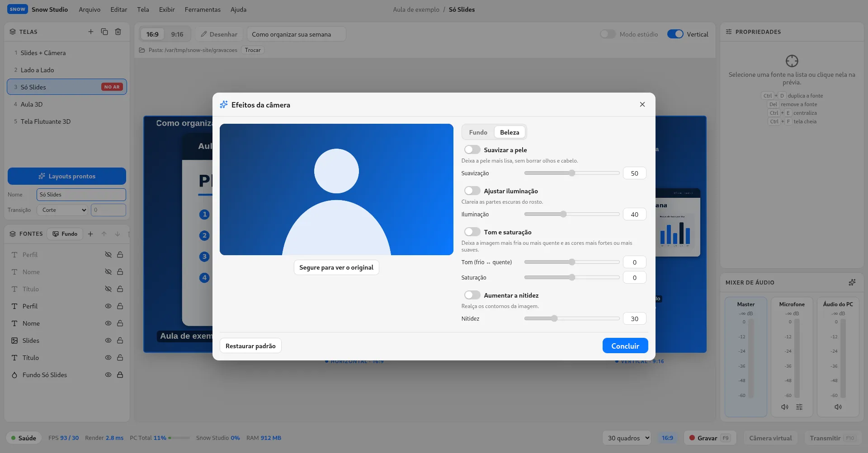Open audio mixer effects sparkle icon
Screen dimensions: 868x453
(852, 282)
